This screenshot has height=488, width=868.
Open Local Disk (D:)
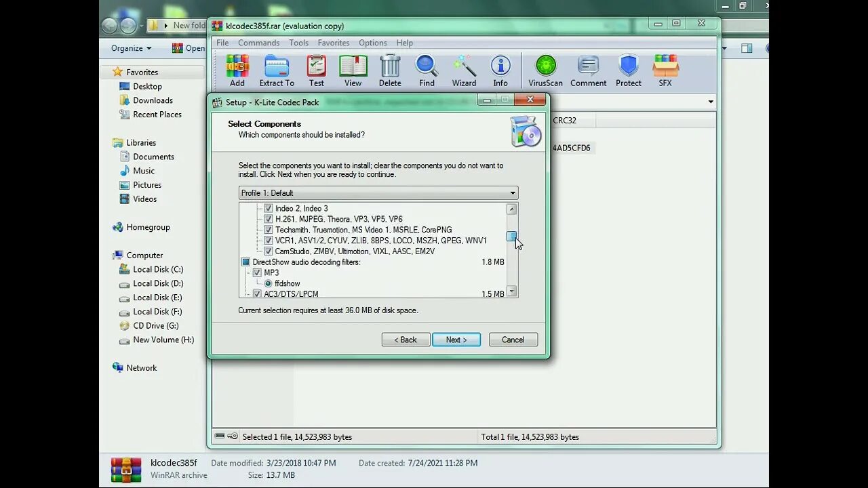[158, 283]
